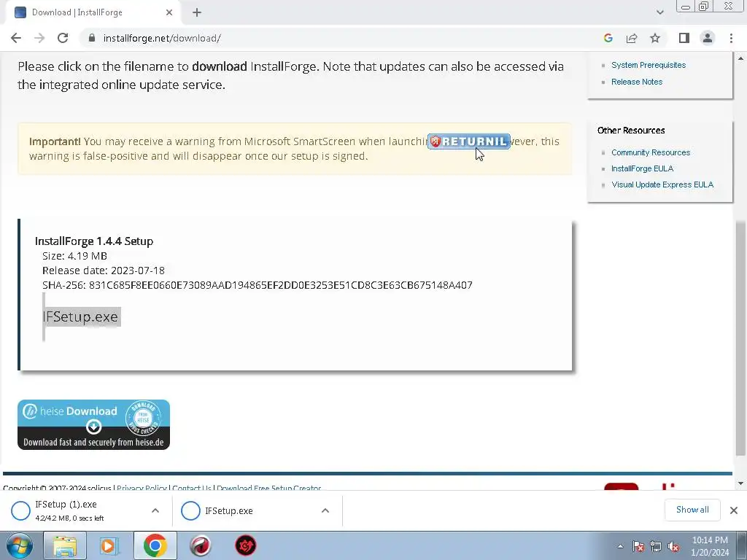The image size is (747, 560).
Task: Click the taskbar clock showing 10:14 PM
Action: (710, 546)
